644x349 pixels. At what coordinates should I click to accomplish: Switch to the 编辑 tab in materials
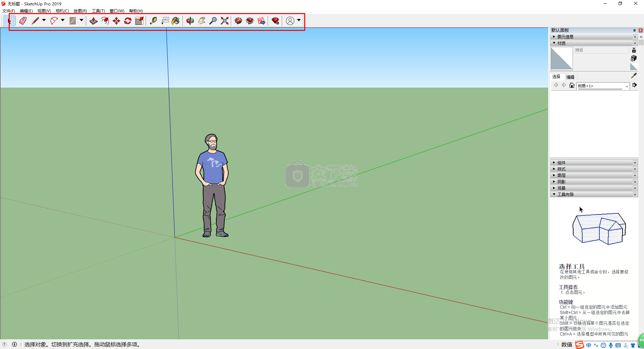(x=571, y=77)
